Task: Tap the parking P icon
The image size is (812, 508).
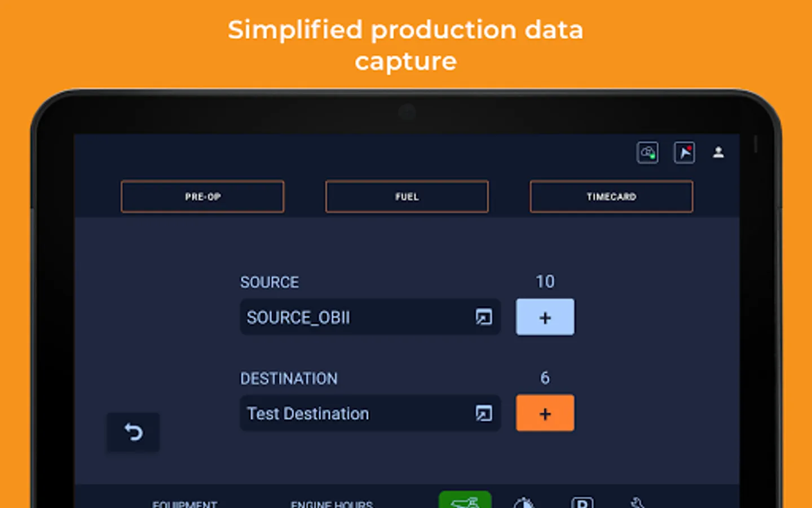Action: pyautogui.click(x=582, y=502)
